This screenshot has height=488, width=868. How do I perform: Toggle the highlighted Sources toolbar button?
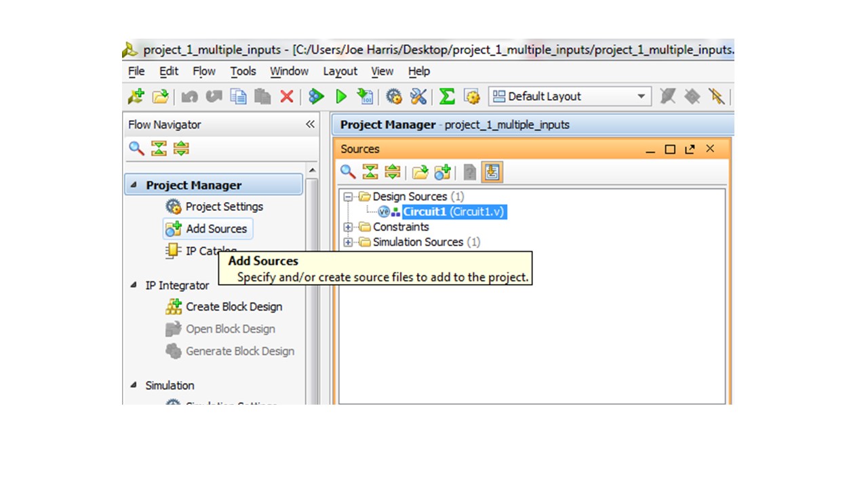tap(492, 173)
